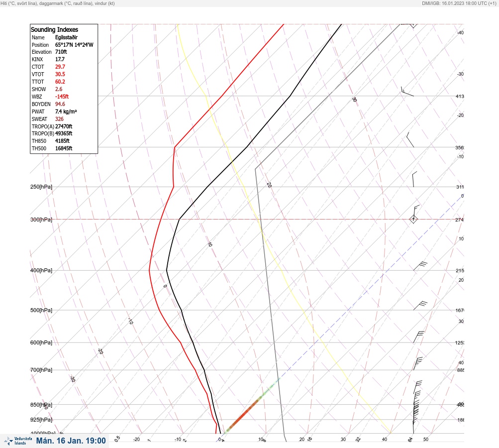The image size is (499, 448).
Task: Click the 250[hPa] pressure label
Action: pyautogui.click(x=41, y=187)
